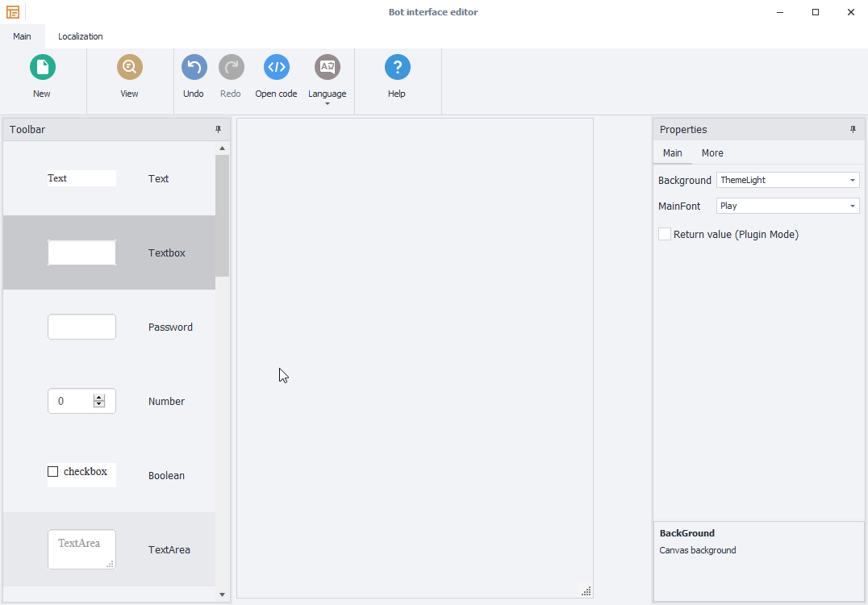Open code with the code icon

pos(276,68)
